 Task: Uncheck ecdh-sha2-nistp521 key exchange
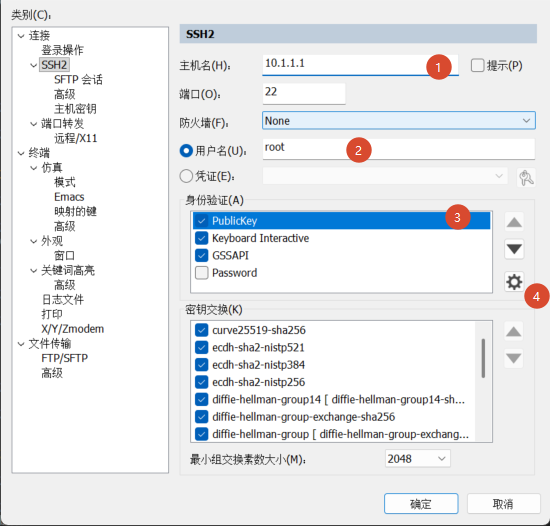click(201, 348)
